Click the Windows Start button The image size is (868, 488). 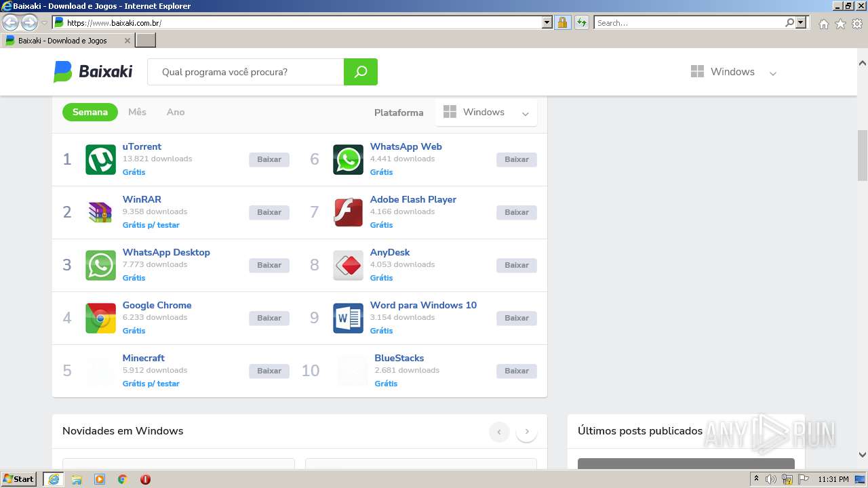19,479
